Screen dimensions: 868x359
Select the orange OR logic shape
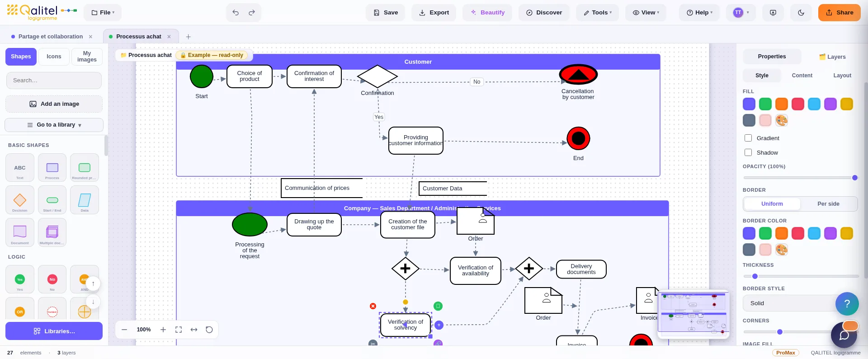tap(20, 311)
